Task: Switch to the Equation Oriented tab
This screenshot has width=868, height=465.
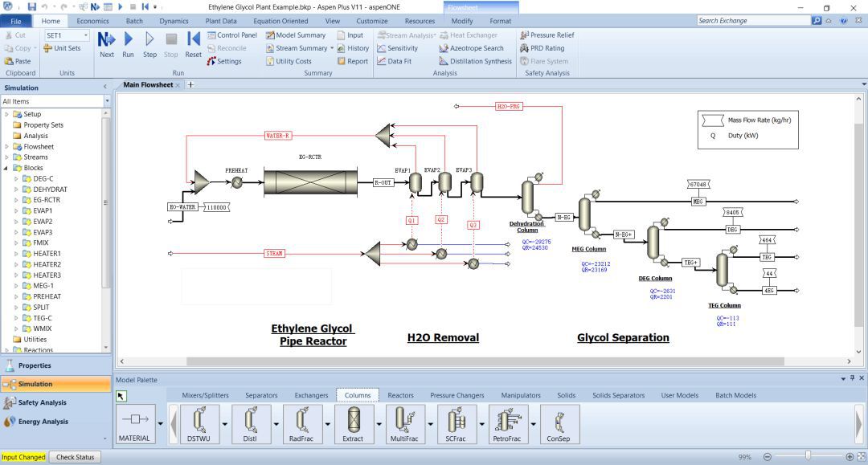Action: (x=280, y=21)
